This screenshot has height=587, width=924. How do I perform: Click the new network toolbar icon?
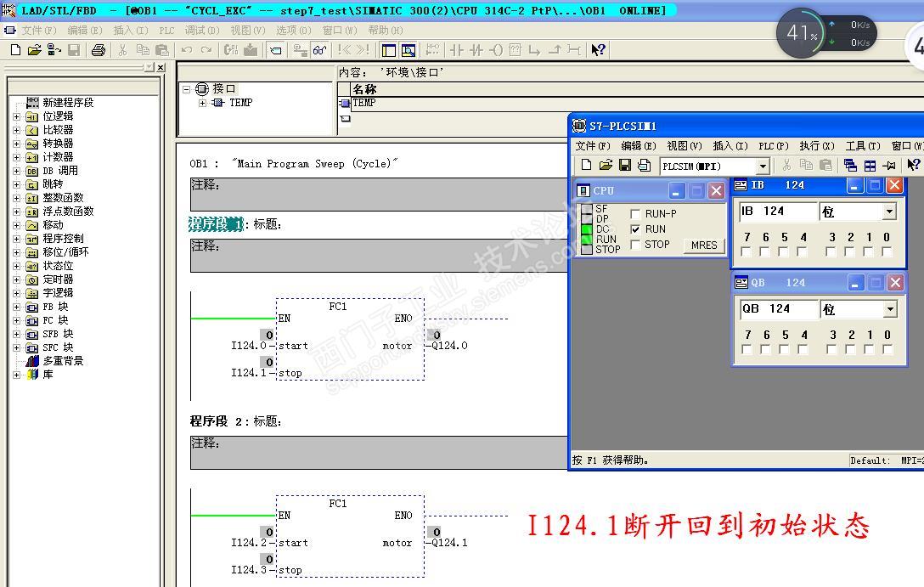pos(432,50)
